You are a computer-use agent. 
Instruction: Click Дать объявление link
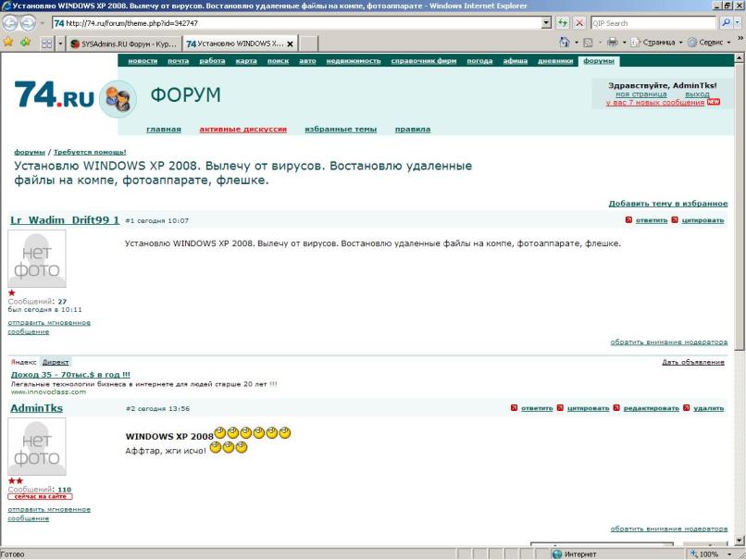[693, 363]
